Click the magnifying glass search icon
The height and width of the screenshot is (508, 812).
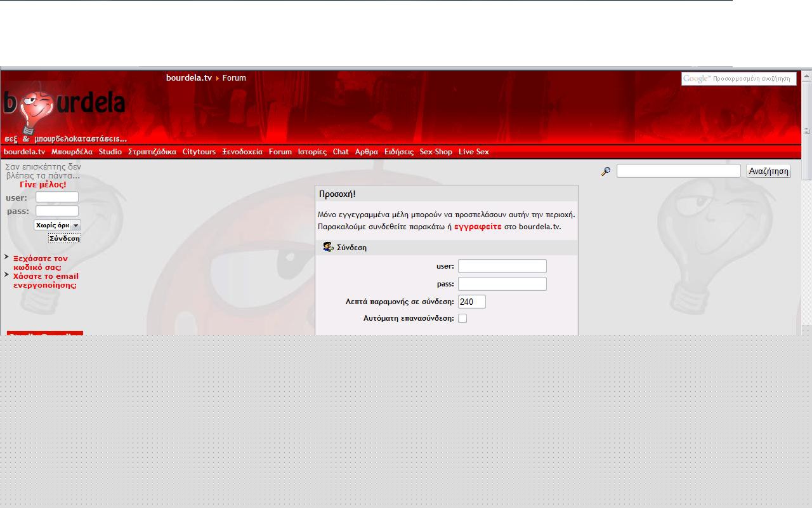(606, 171)
